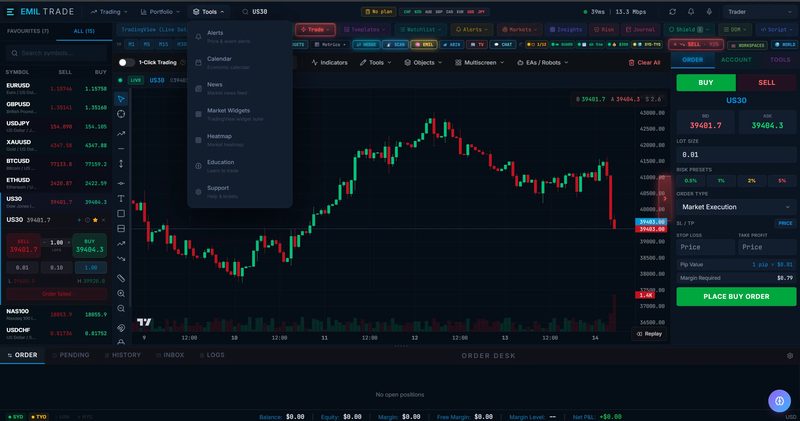This screenshot has width=800, height=421.
Task: Choose the 0.10 quick lot size
Action: tap(57, 267)
